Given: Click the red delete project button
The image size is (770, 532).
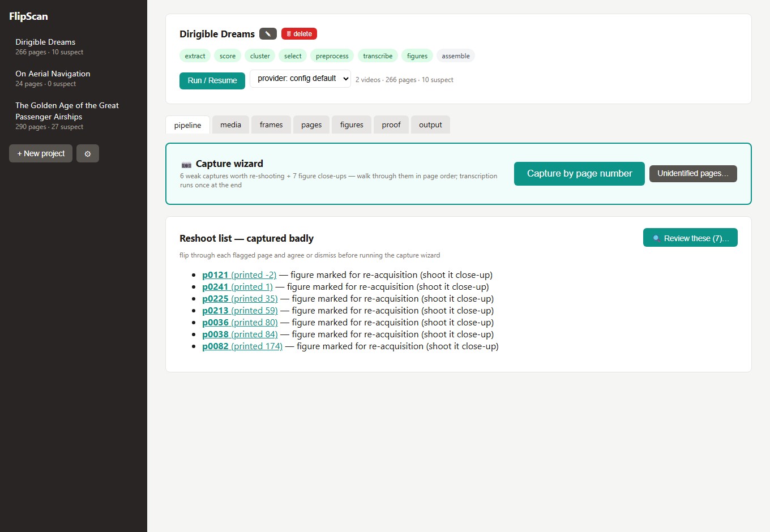Looking at the screenshot, I should [x=299, y=34].
